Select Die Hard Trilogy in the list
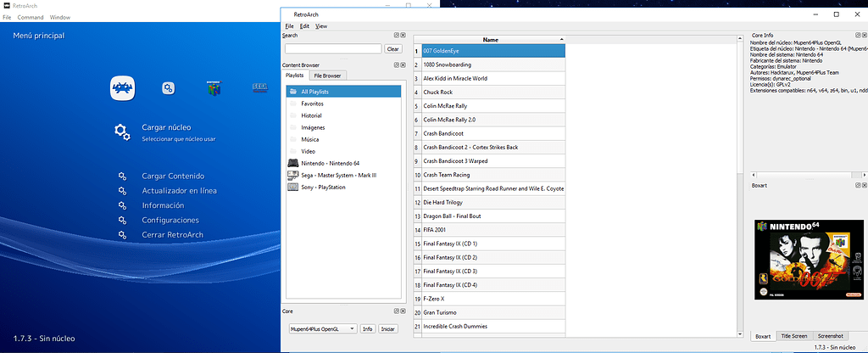The image size is (868, 353). [x=493, y=202]
